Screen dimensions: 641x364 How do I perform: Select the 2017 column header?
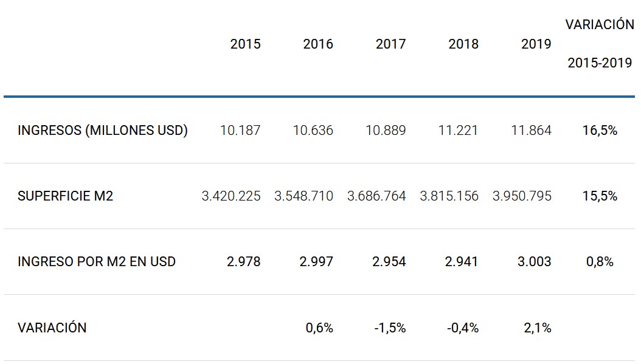390,44
